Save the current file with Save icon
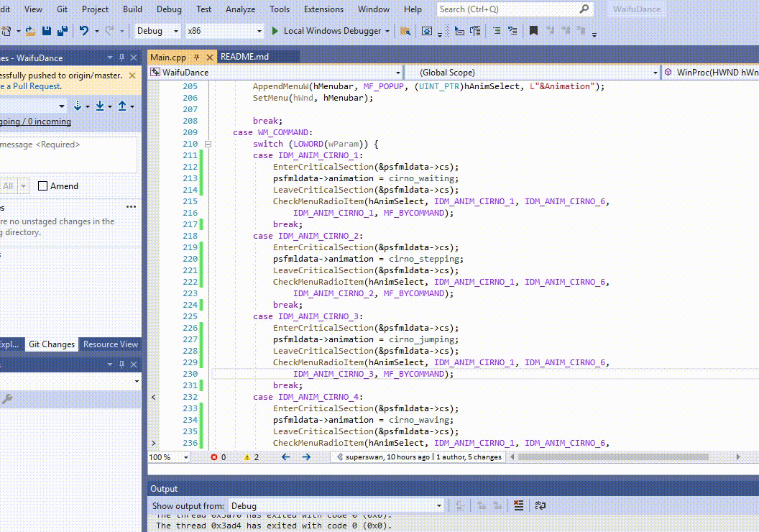 click(47, 31)
